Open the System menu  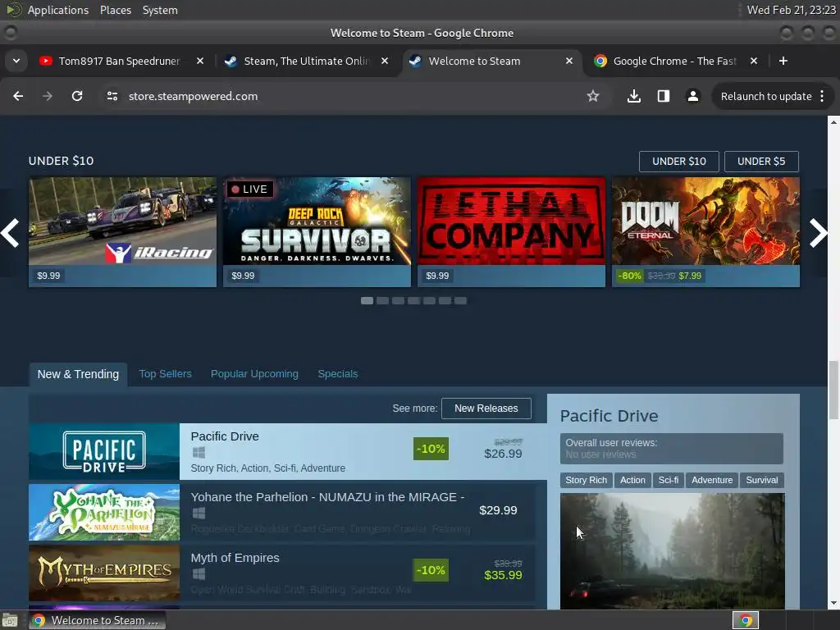click(x=160, y=10)
